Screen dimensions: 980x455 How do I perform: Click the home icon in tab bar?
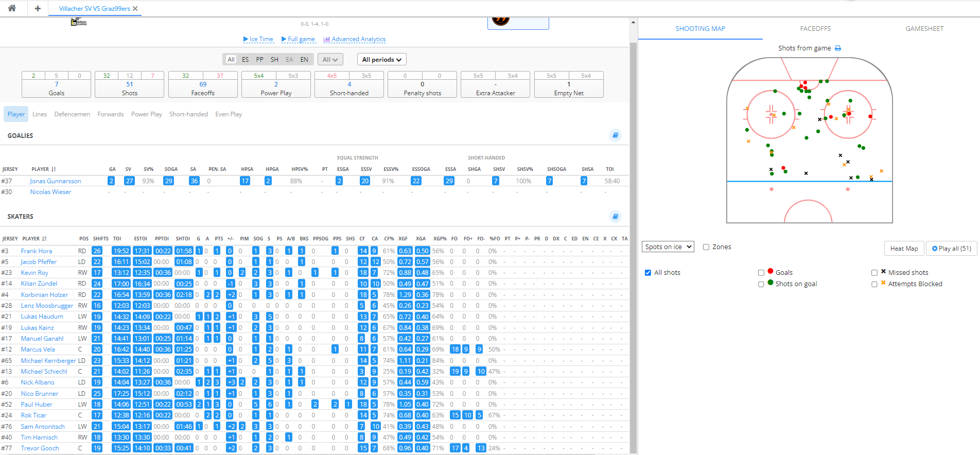point(12,8)
